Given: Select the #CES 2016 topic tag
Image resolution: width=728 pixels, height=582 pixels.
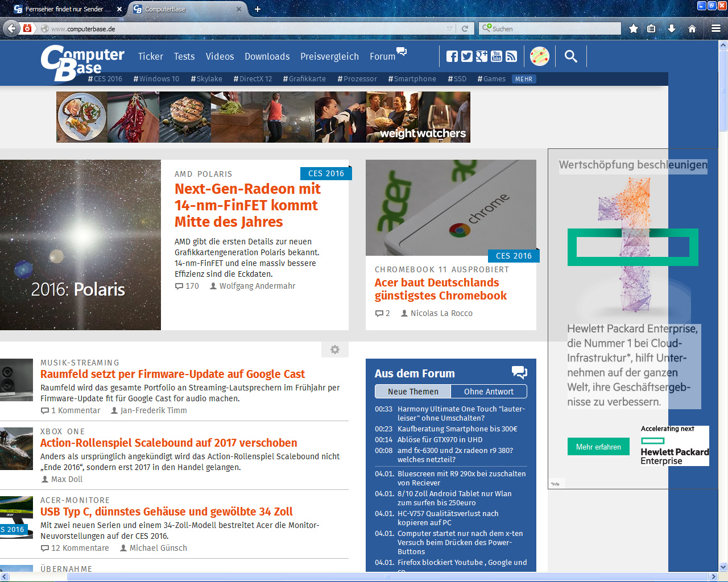Looking at the screenshot, I should 105,79.
